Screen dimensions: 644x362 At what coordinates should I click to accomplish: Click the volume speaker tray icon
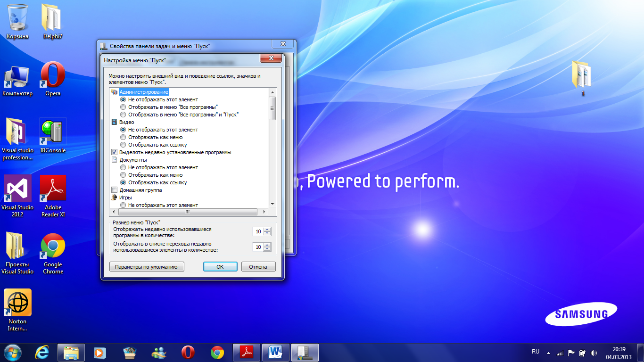pyautogui.click(x=594, y=353)
